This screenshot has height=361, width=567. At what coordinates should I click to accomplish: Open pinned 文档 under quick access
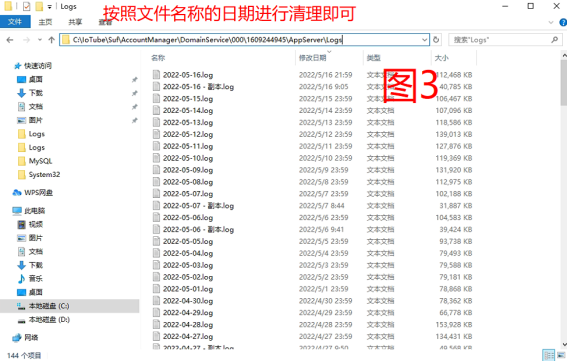pyautogui.click(x=35, y=106)
